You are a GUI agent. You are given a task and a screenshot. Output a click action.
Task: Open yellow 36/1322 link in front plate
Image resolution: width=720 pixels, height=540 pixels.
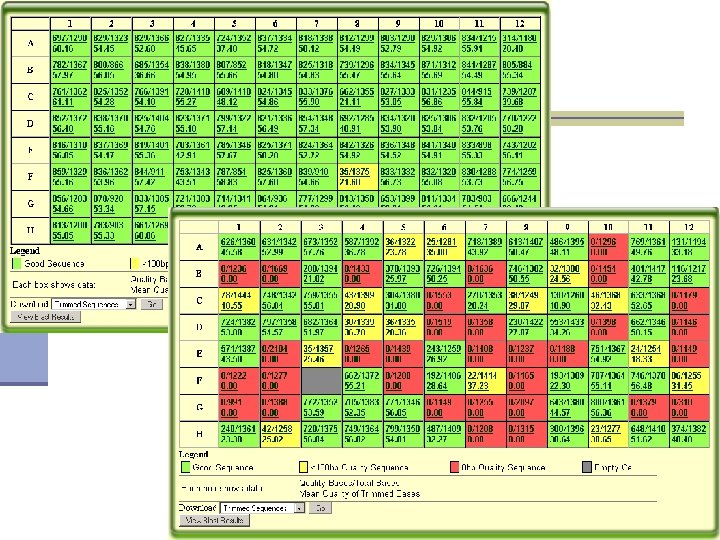tap(403, 242)
